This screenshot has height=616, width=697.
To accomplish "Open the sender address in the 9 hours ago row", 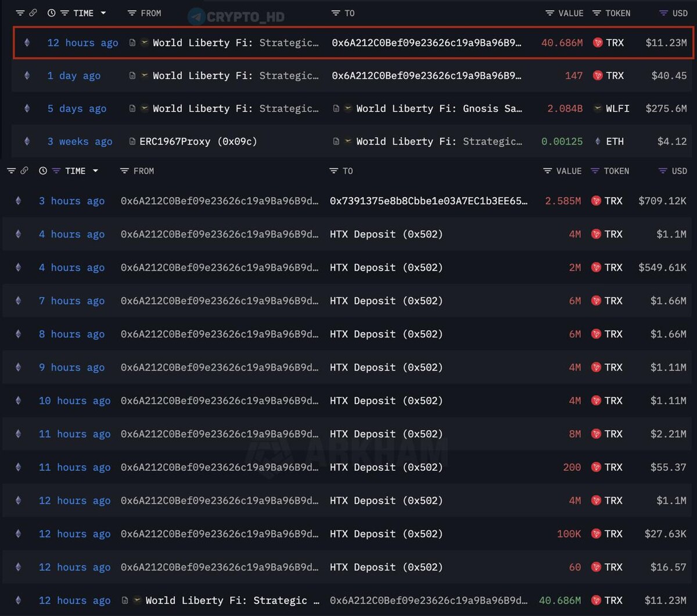I will click(220, 368).
